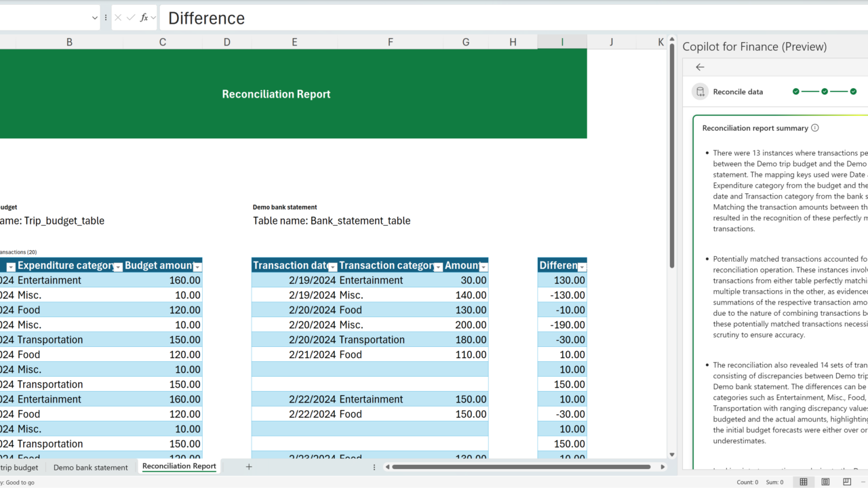Switch to Demo bank statement sheet
Image resolution: width=868 pixels, height=488 pixels.
click(90, 467)
